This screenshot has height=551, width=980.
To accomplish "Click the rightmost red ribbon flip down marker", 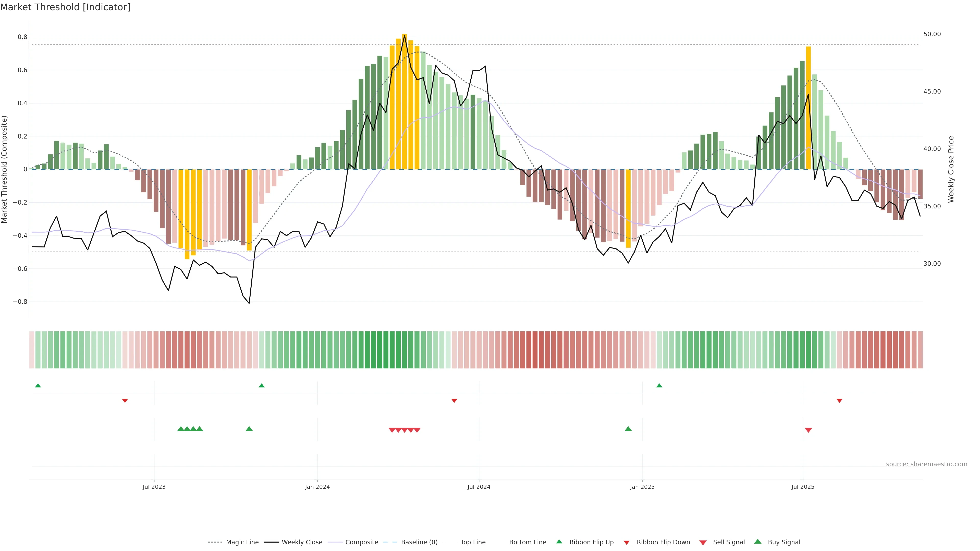I will [839, 401].
